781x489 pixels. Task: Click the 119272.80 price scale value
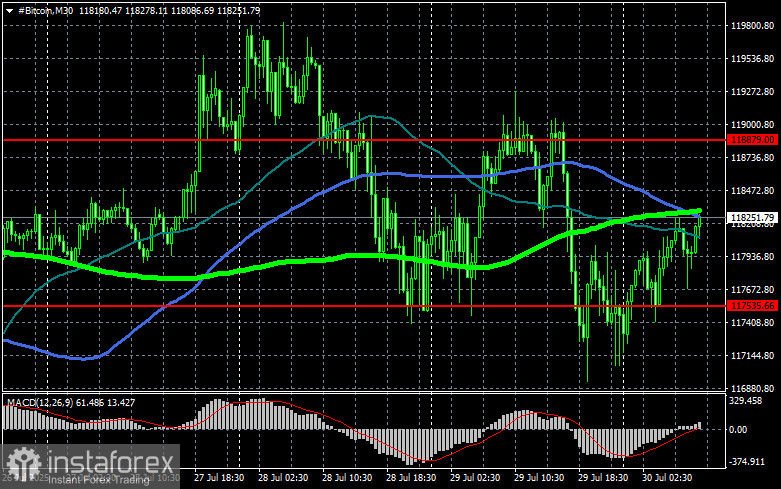pos(752,92)
